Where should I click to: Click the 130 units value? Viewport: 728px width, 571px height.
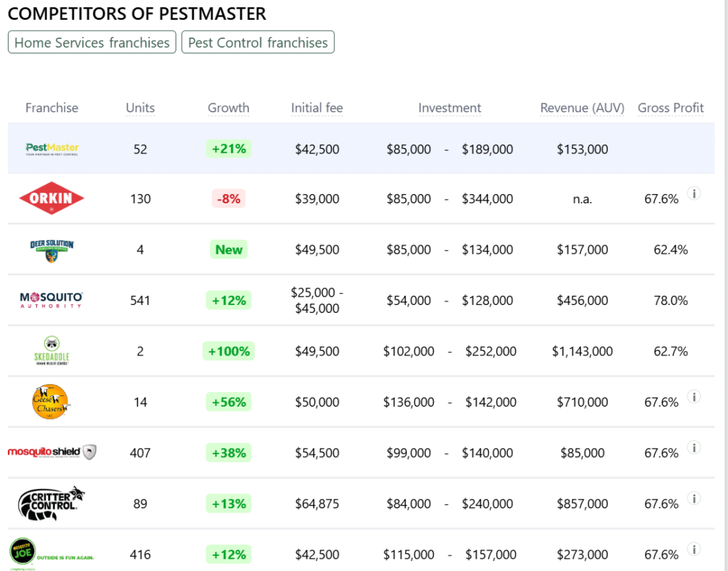pyautogui.click(x=140, y=198)
